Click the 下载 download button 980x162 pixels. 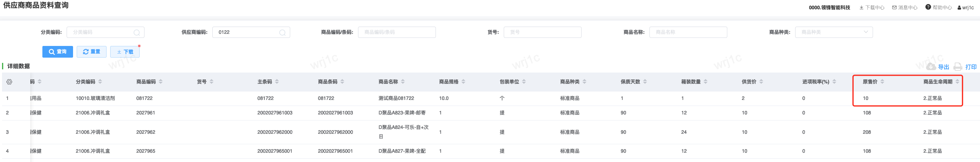pyautogui.click(x=125, y=52)
